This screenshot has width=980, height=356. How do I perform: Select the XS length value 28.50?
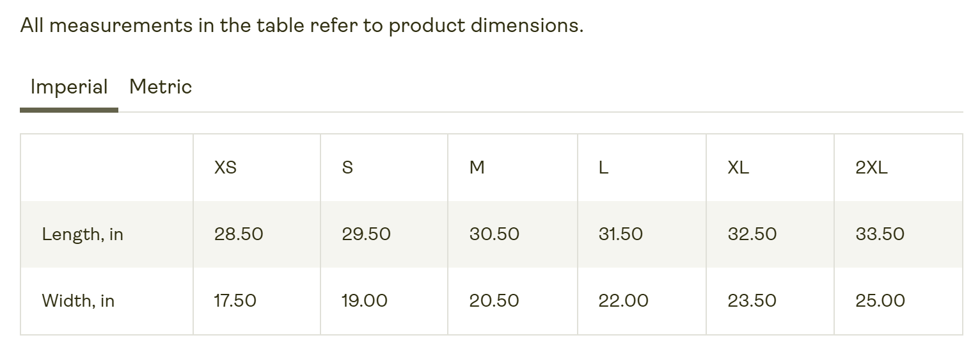click(x=239, y=234)
